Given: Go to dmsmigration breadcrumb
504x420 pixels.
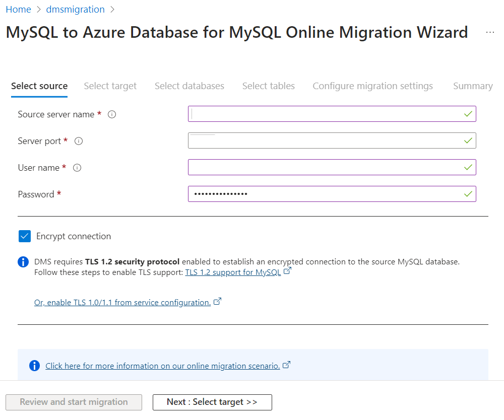Looking at the screenshot, I should click(x=75, y=9).
